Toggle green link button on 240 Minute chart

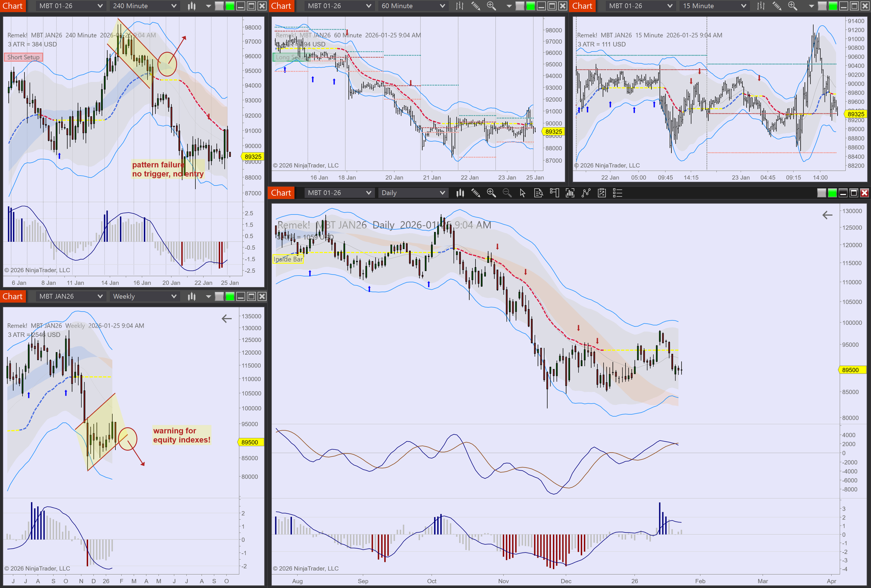230,6
